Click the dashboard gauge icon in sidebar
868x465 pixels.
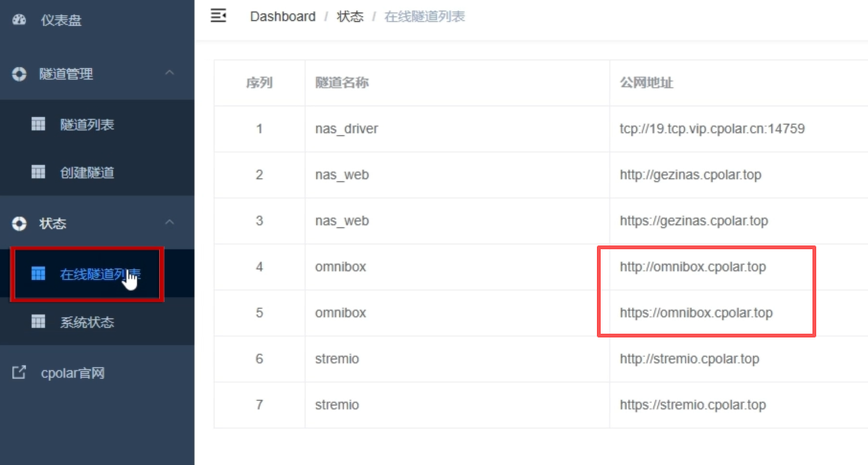[x=18, y=20]
